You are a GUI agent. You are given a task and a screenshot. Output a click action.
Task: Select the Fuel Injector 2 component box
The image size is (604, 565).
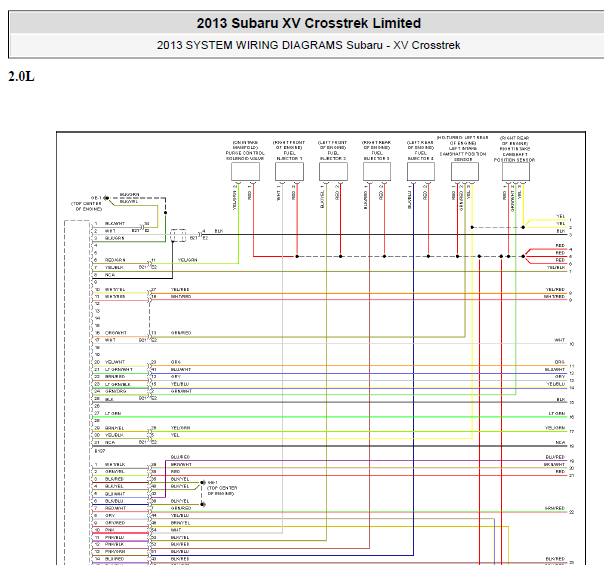(333, 171)
